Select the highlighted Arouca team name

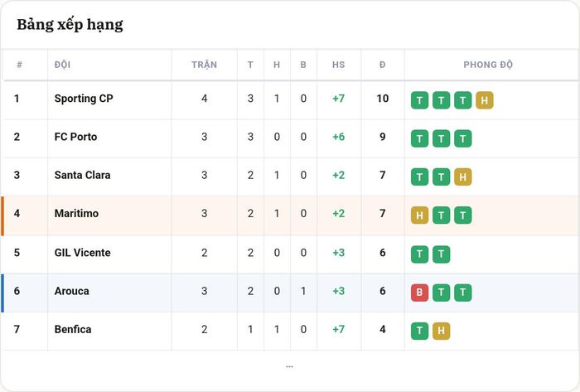tap(72, 291)
